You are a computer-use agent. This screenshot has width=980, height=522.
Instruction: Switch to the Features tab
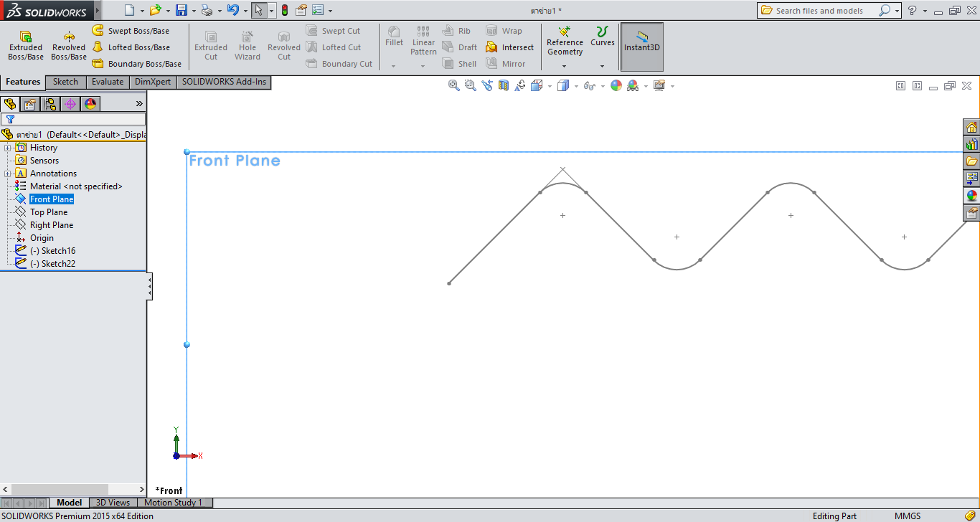23,82
